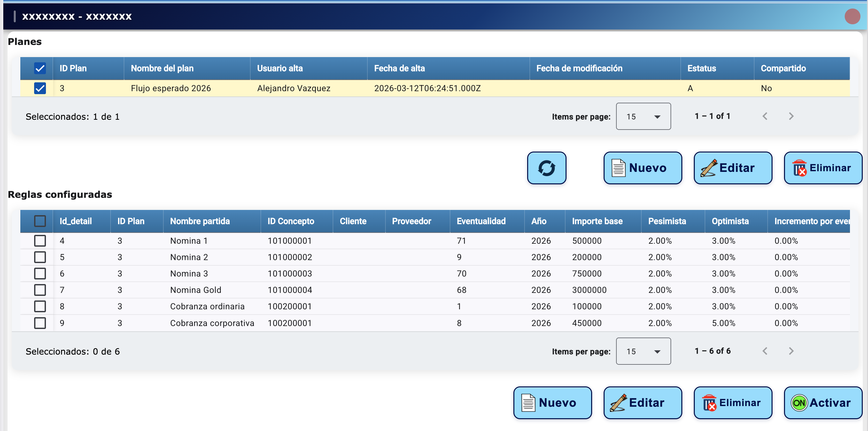Sort by Nombre del plan column header

(x=162, y=69)
